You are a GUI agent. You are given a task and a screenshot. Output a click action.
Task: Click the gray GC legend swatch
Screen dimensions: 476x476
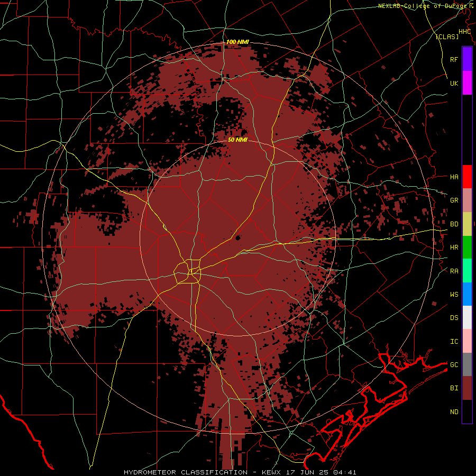[467, 364]
